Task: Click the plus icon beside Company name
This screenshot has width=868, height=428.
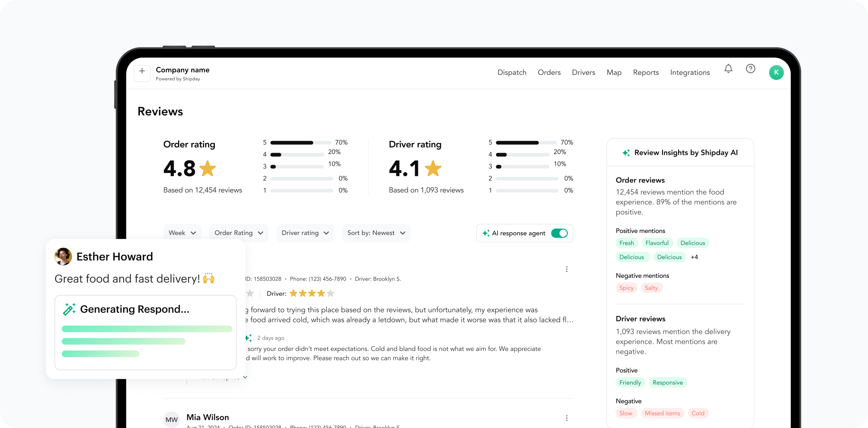Action: (x=142, y=71)
